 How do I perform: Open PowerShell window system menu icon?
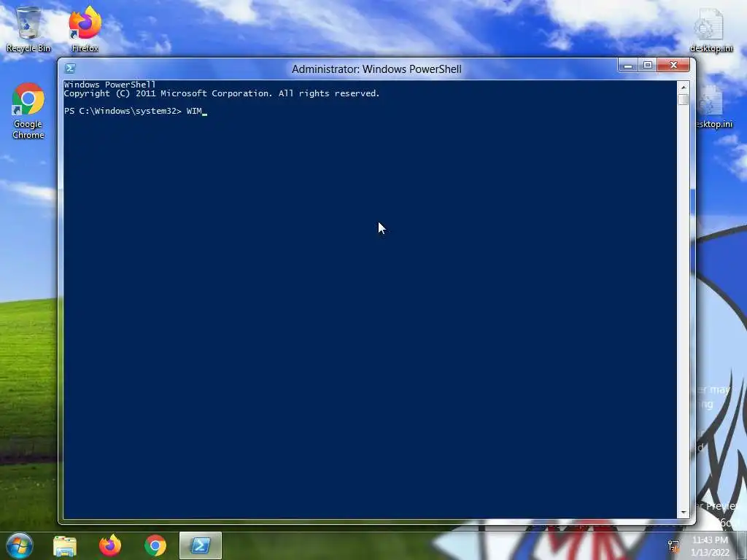click(70, 69)
